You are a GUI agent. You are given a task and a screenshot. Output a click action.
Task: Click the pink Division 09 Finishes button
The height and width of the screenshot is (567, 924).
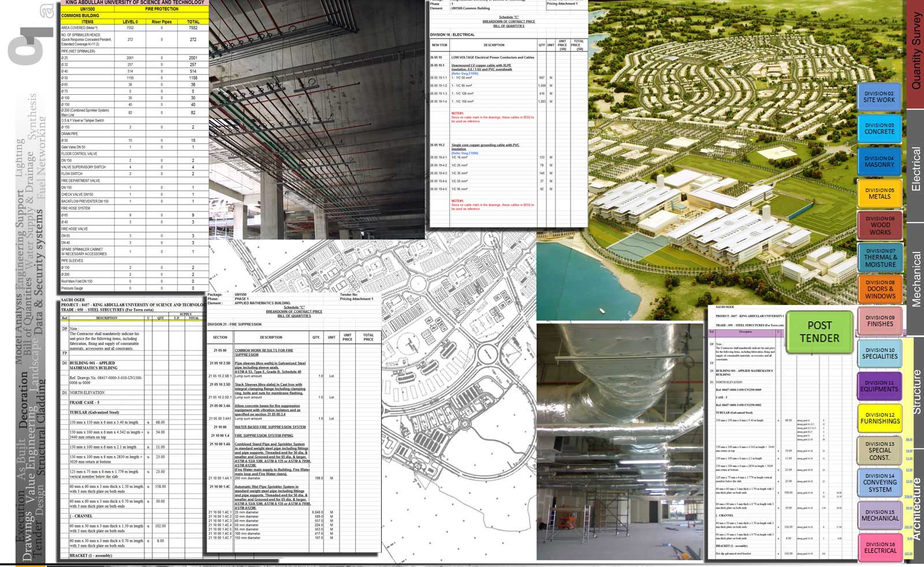click(x=880, y=321)
